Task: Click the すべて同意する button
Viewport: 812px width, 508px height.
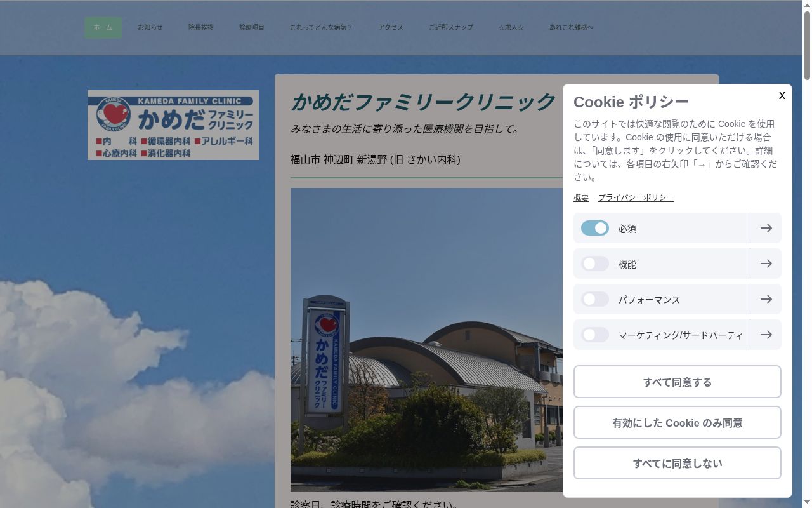Action: (x=678, y=382)
